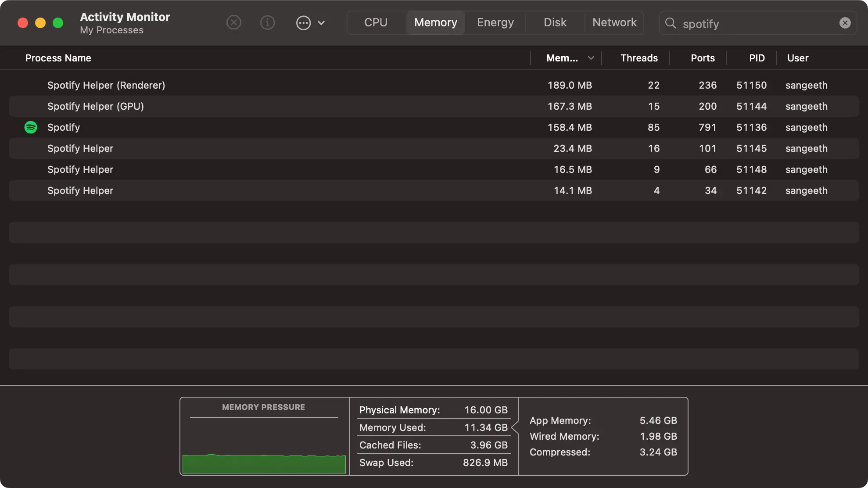Image resolution: width=868 pixels, height=488 pixels.
Task: Click the green Spotify app icon
Action: pyautogui.click(x=31, y=127)
